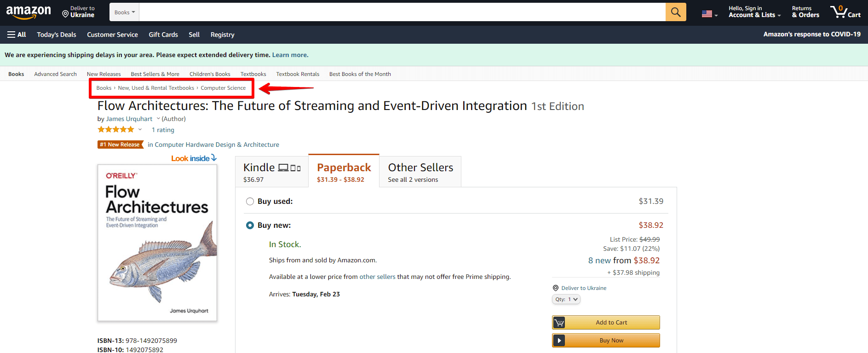
Task: Click the Deliver to Ukraine location pin
Action: point(65,14)
